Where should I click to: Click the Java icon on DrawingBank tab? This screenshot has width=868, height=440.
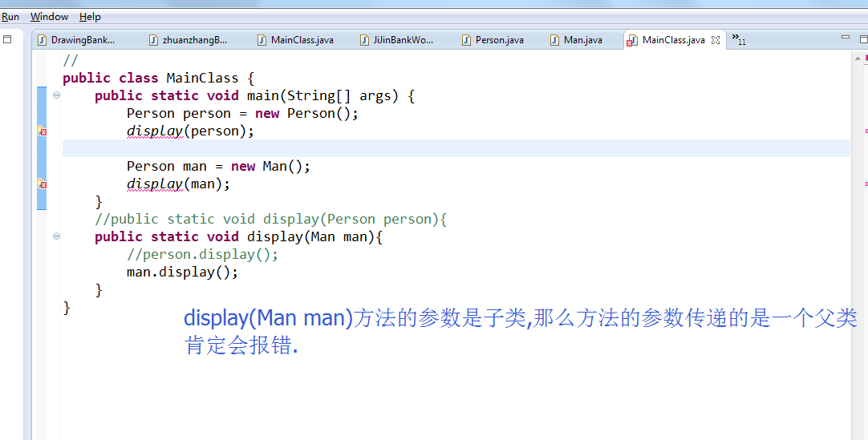pyautogui.click(x=42, y=40)
